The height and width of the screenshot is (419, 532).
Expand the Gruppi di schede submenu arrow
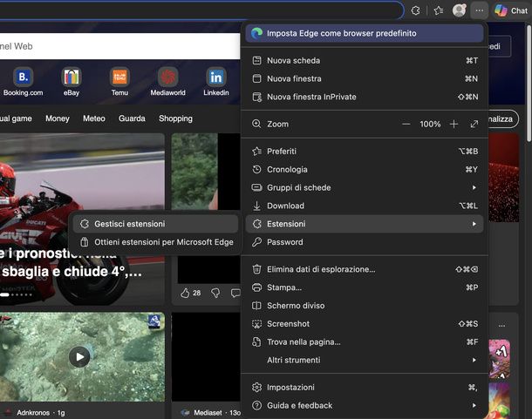[x=474, y=187]
